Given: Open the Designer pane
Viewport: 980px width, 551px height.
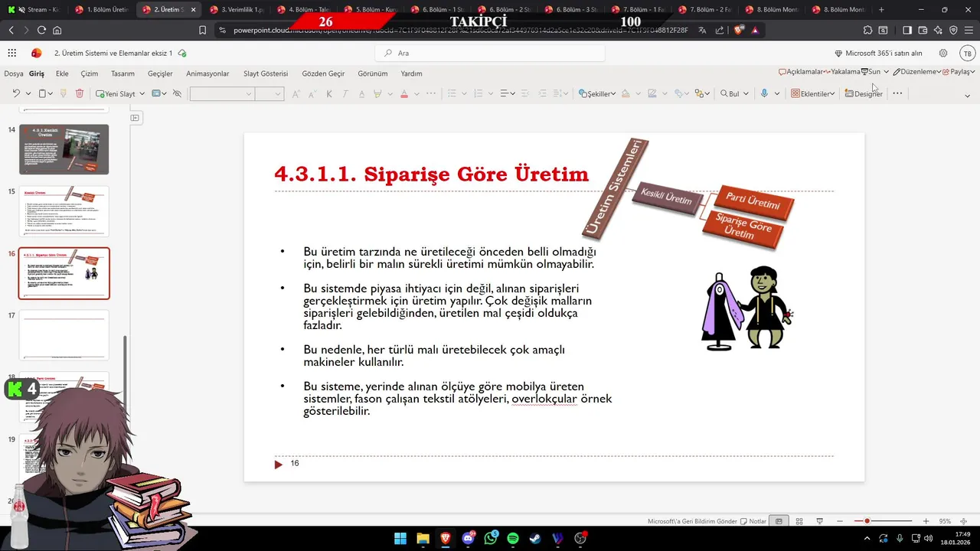Looking at the screenshot, I should click(x=864, y=93).
